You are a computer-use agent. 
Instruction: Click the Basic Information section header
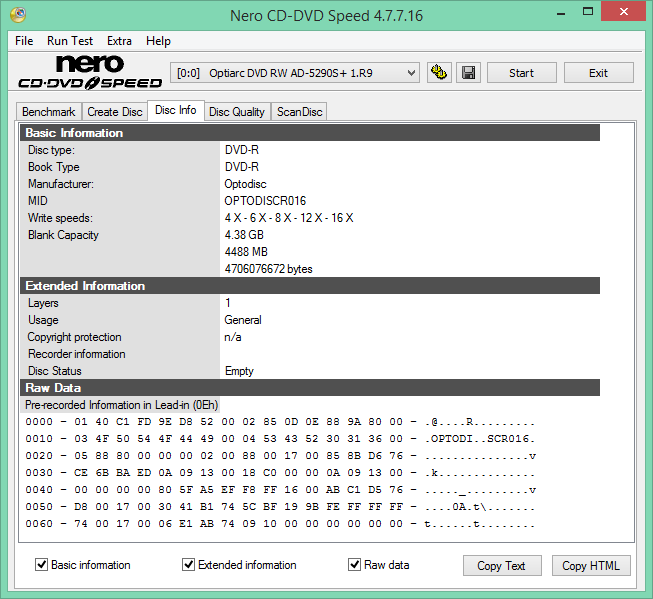click(x=310, y=133)
